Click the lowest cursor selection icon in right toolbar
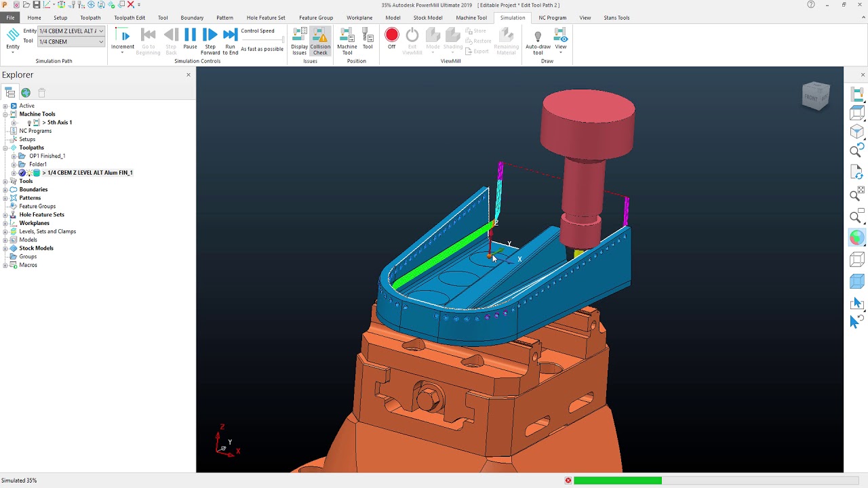Viewport: 868px width, 488px height. click(x=857, y=321)
